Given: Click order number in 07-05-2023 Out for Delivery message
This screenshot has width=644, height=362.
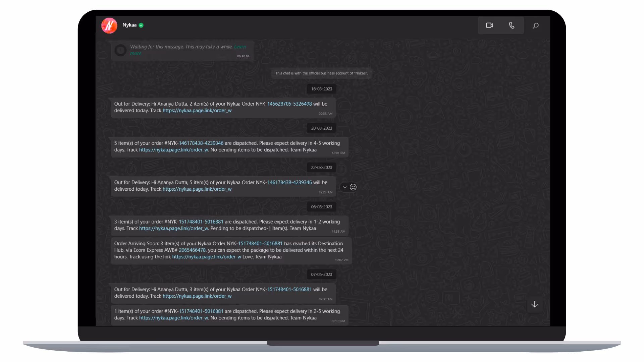Looking at the screenshot, I should [x=289, y=290].
